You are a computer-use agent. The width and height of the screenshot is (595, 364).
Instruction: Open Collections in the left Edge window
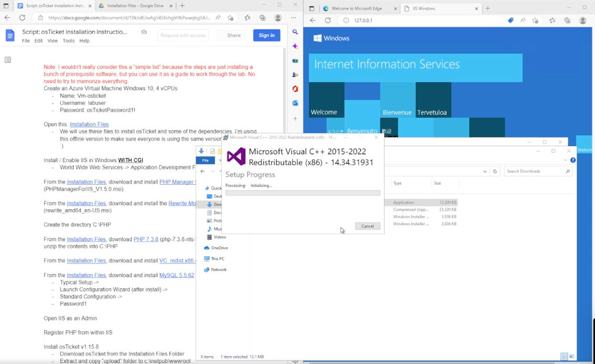(x=263, y=17)
